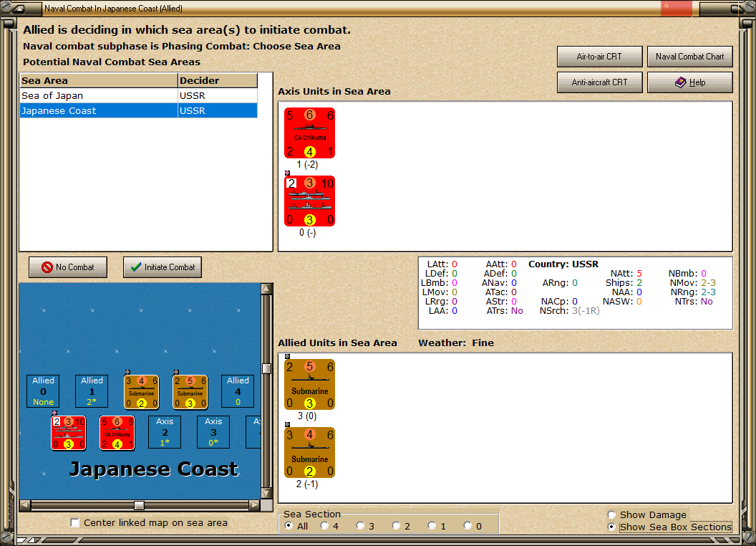Click the NSrch value 3(-1R)

click(x=586, y=311)
